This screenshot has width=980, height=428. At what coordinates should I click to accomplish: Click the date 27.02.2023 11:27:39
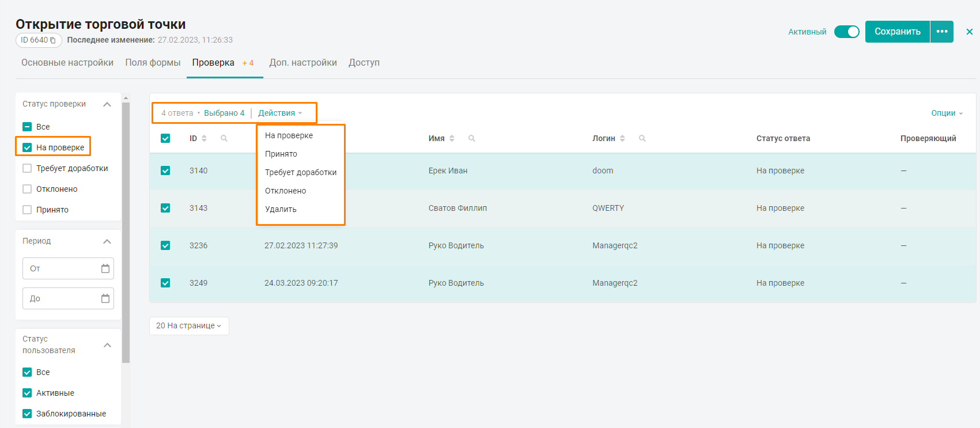tap(301, 245)
